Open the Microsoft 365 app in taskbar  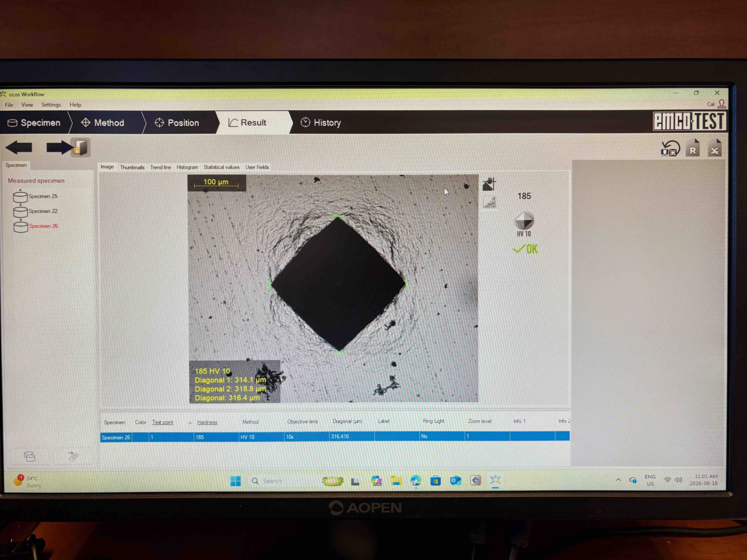(376, 481)
